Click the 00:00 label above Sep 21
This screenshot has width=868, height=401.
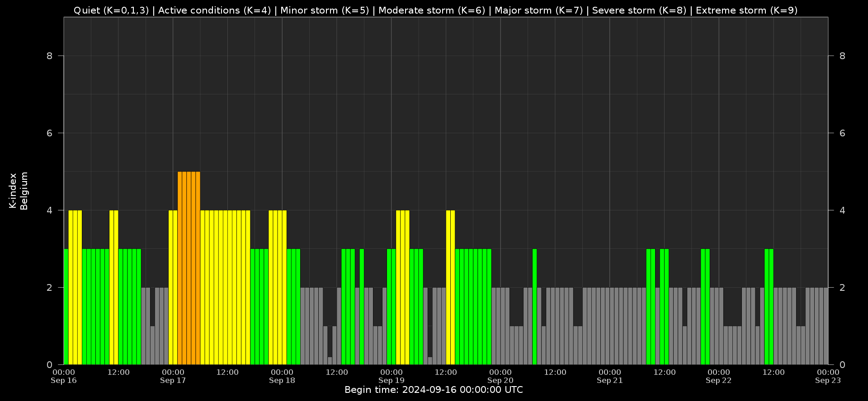[610, 372]
